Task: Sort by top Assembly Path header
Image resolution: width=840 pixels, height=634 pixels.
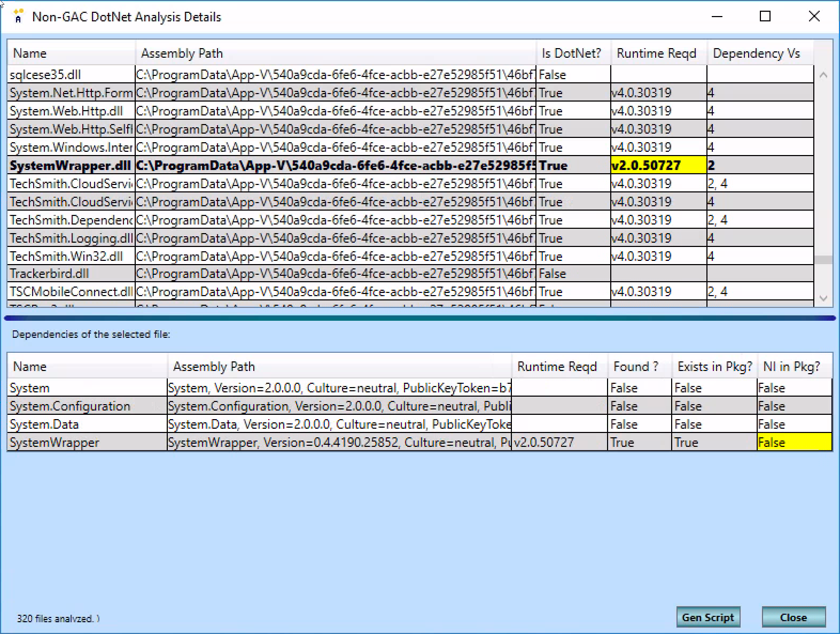Action: pos(336,53)
